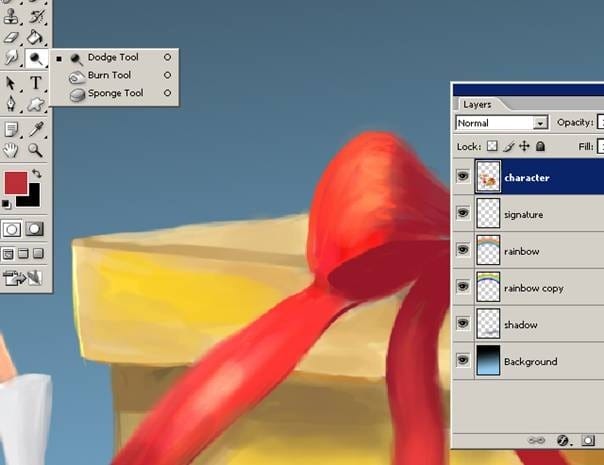Click the red foreground color swatch
Image resolution: width=604 pixels, height=465 pixels.
pyautogui.click(x=16, y=183)
